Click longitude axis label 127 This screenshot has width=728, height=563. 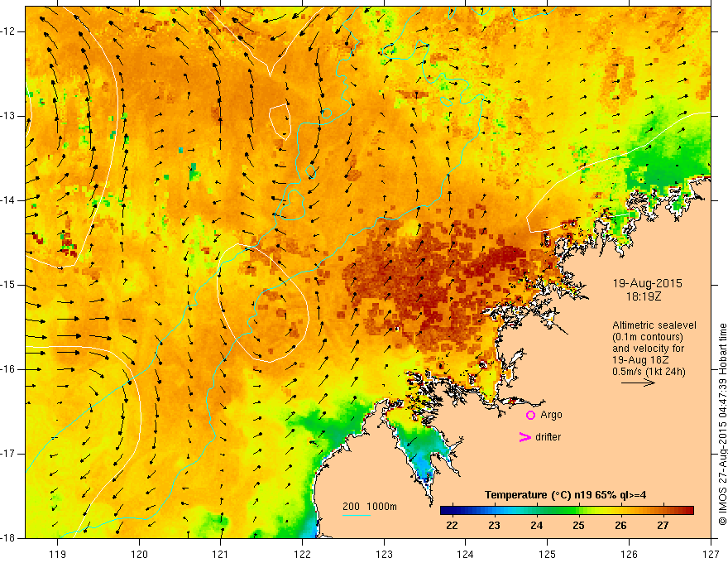point(711,554)
